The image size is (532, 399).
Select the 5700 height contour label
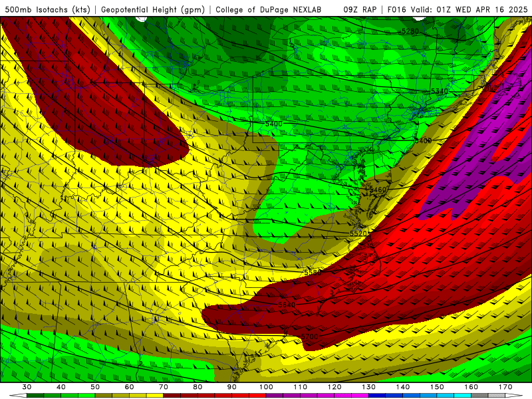[x=309, y=336]
